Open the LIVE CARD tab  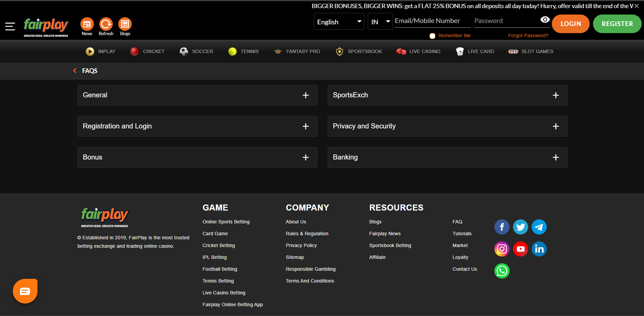475,51
